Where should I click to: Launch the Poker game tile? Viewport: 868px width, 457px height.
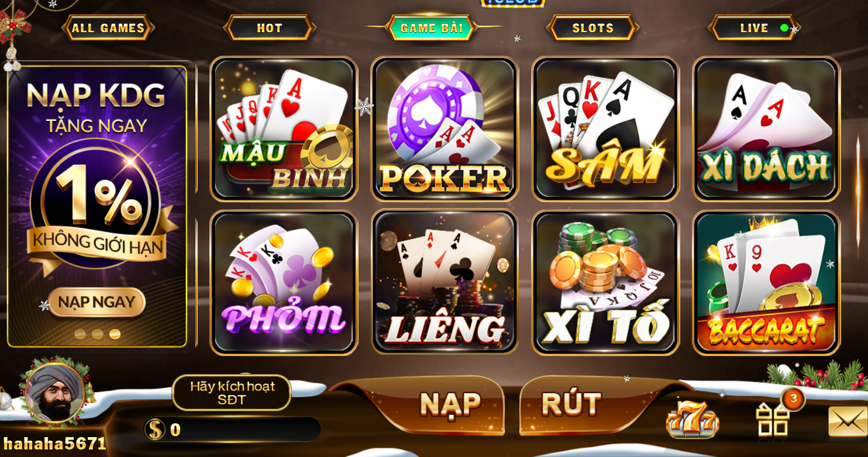[x=445, y=129]
